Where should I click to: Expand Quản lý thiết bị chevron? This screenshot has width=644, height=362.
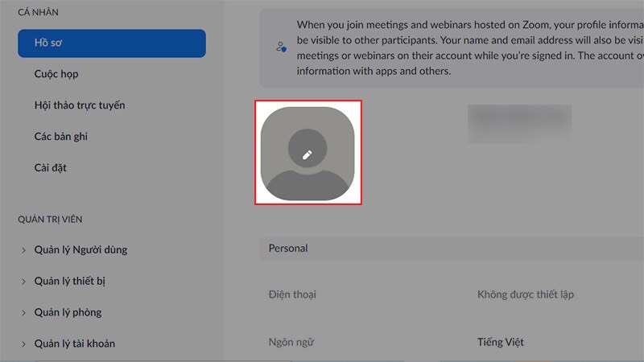pyautogui.click(x=23, y=281)
